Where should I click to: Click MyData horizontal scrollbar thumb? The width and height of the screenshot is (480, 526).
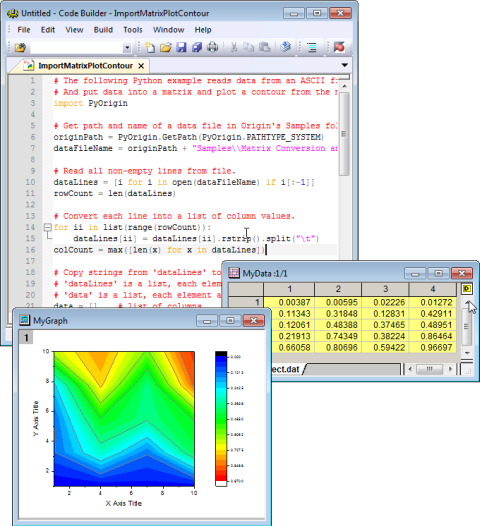[429, 369]
